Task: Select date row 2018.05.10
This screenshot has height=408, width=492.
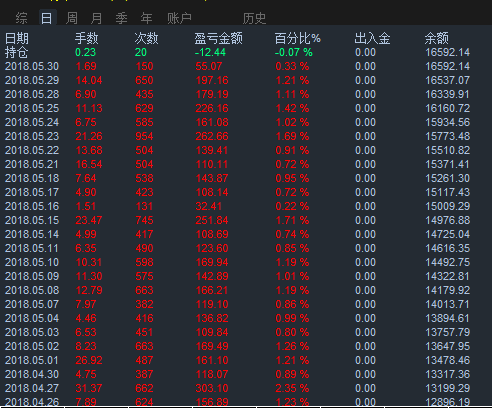Action: click(32, 262)
